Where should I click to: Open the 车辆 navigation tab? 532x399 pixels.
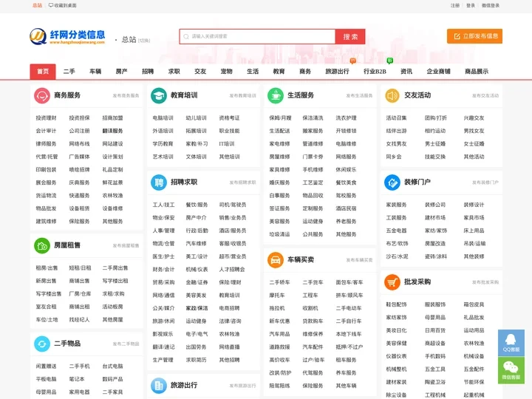[95, 72]
